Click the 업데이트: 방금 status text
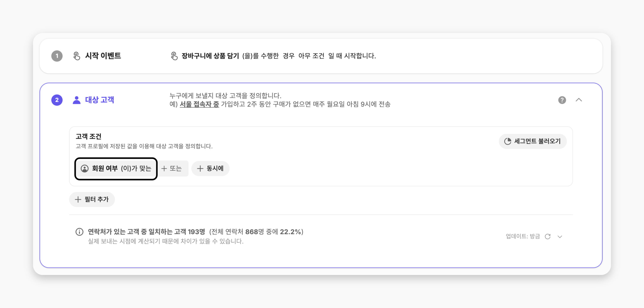The image size is (644, 308). coord(523,237)
